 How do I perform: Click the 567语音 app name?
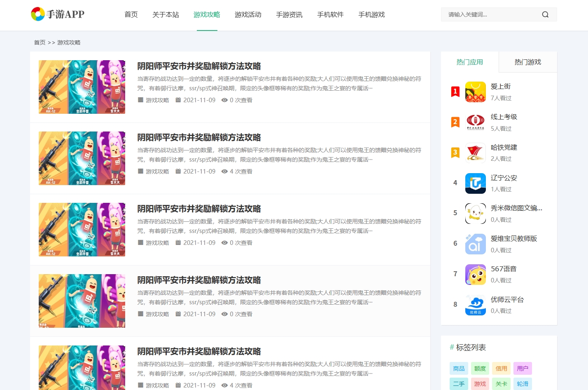pyautogui.click(x=504, y=269)
